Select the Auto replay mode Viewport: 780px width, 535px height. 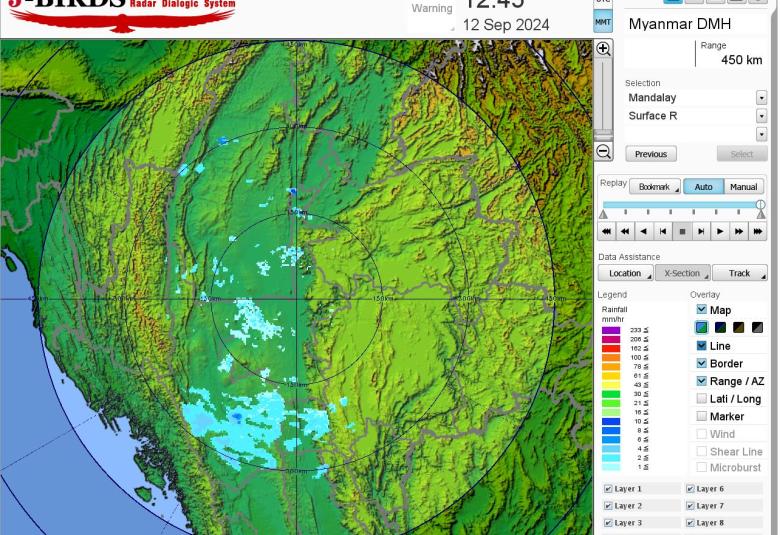[x=703, y=187]
